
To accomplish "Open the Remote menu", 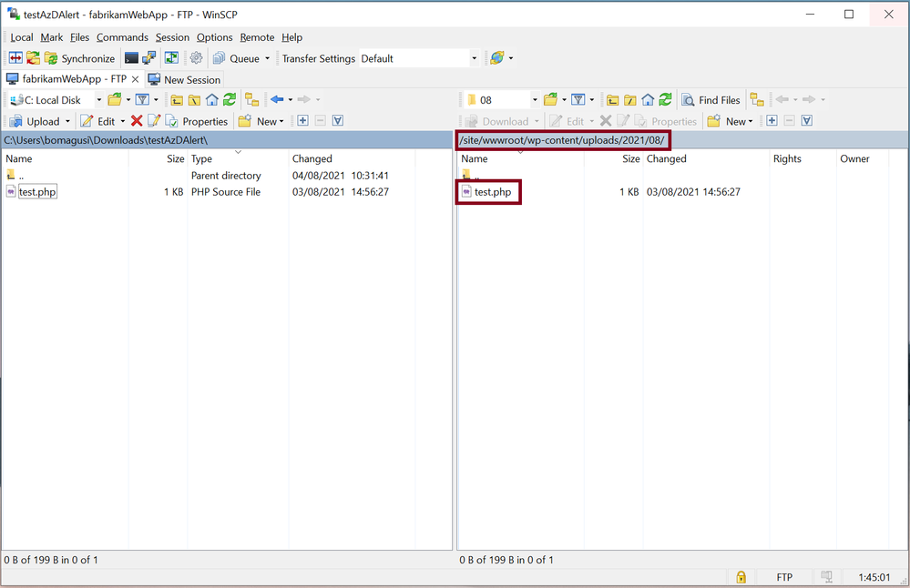I will point(257,37).
